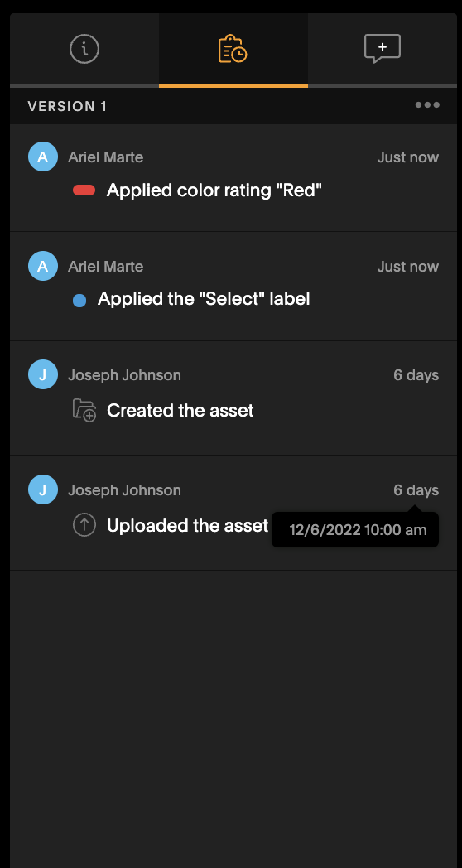Click the 12/6/2022 10:00 am tooltip

[x=355, y=530]
